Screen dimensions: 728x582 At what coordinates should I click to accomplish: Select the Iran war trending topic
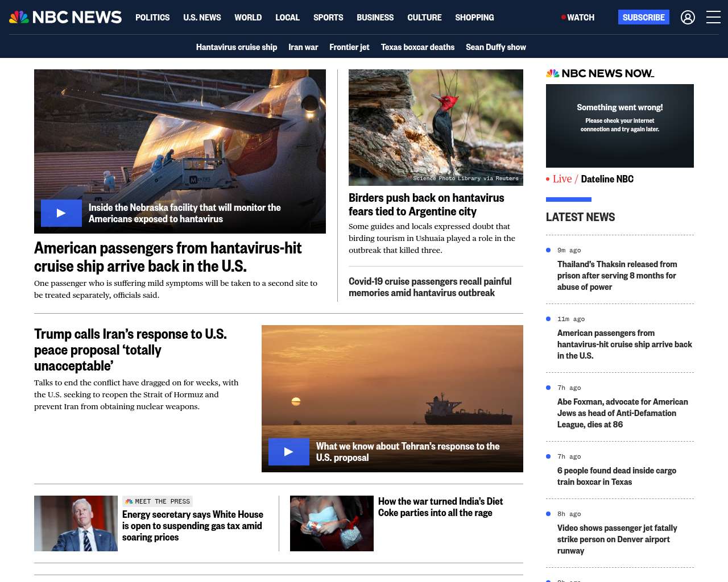point(303,47)
